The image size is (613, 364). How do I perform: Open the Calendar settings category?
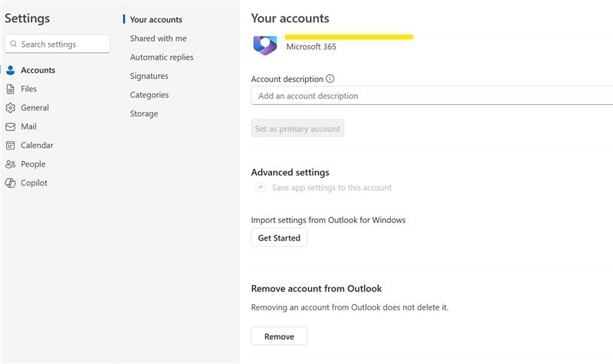(x=37, y=146)
